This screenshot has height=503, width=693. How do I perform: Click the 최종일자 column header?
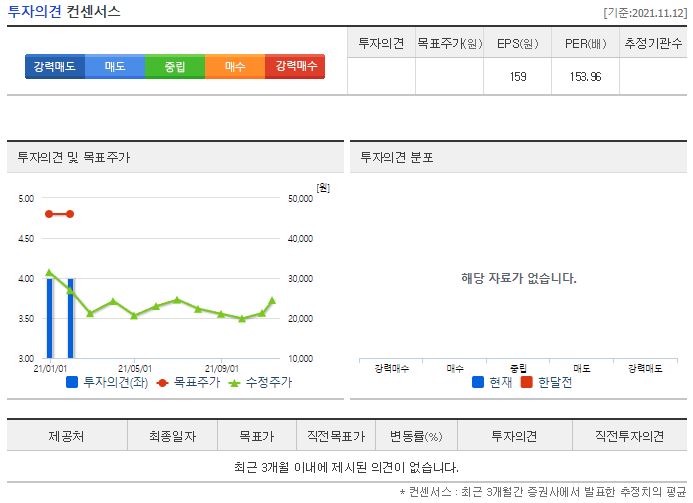coord(172,436)
